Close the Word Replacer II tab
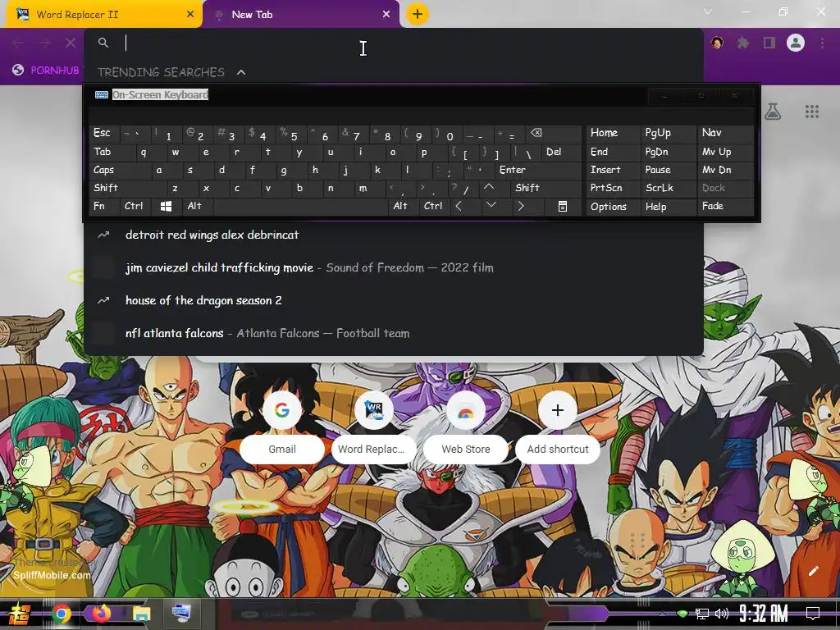Image resolution: width=840 pixels, height=630 pixels. point(190,15)
